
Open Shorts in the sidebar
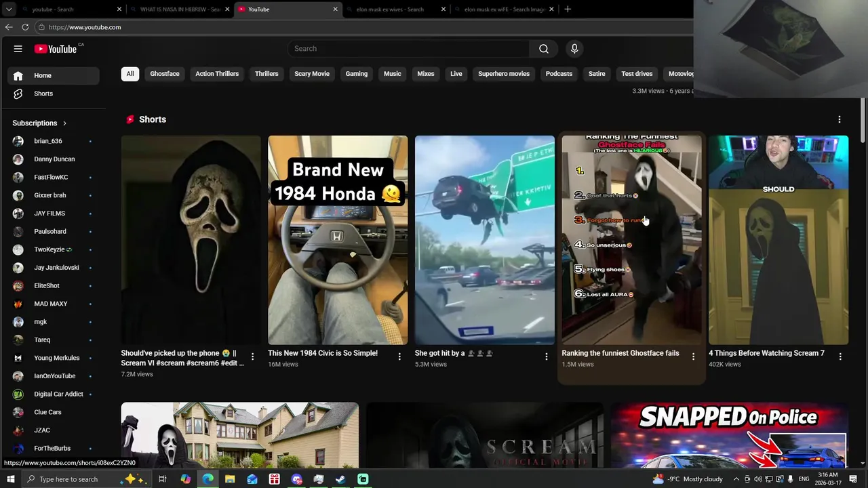point(54,94)
